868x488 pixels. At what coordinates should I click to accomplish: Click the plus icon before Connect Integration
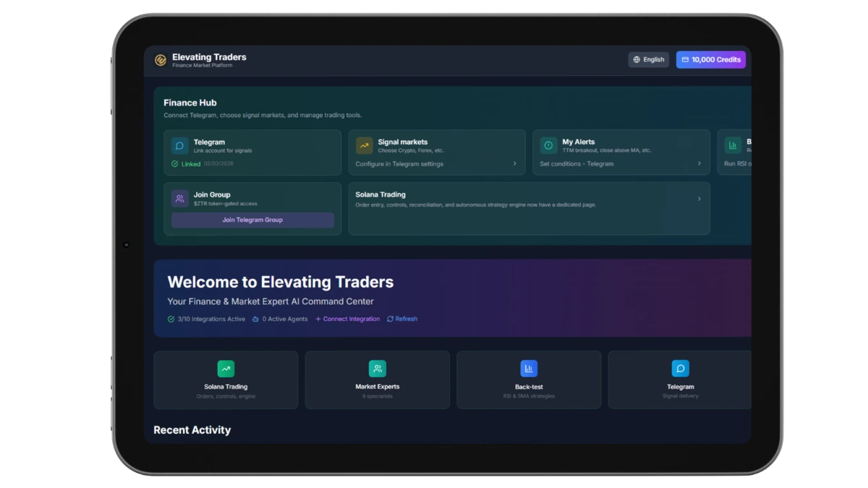pyautogui.click(x=318, y=319)
